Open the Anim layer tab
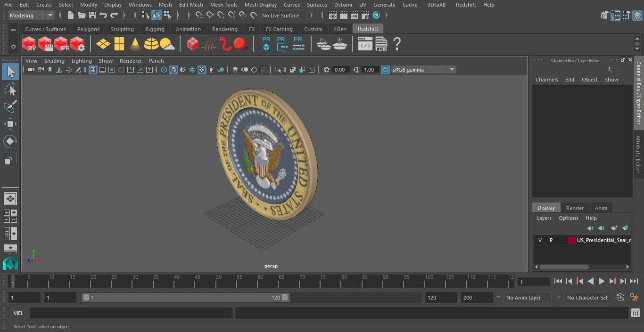This screenshot has width=644, height=332. point(601,208)
